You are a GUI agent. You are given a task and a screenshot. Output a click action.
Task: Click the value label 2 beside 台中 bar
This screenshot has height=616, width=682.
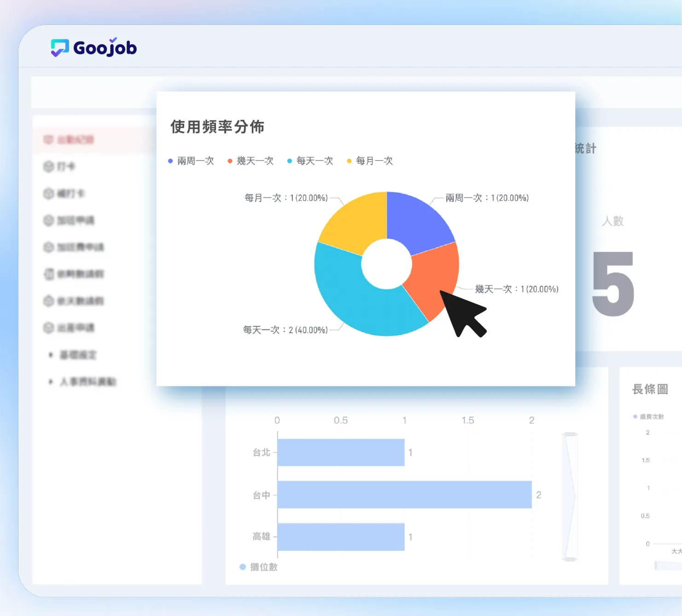pos(539,495)
